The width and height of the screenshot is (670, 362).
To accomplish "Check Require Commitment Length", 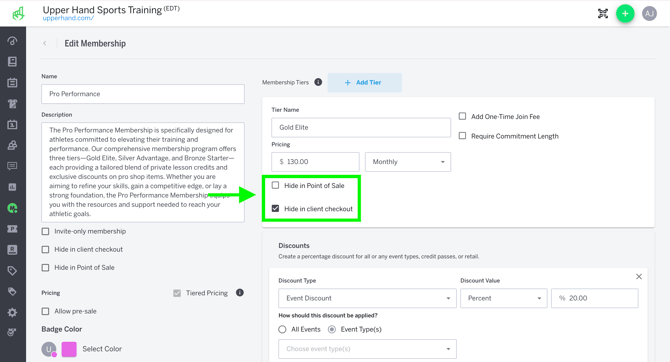I will tap(462, 136).
